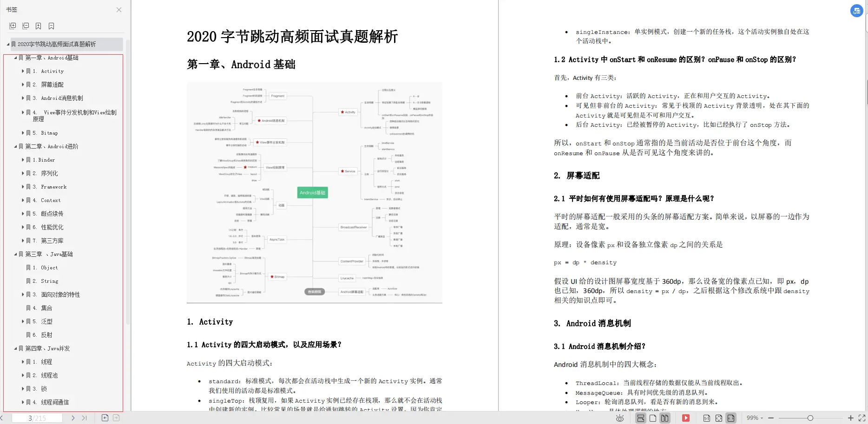Image resolution: width=868 pixels, height=424 pixels.
Task: Open bookmark 5. 断点续传
Action: (x=48, y=214)
